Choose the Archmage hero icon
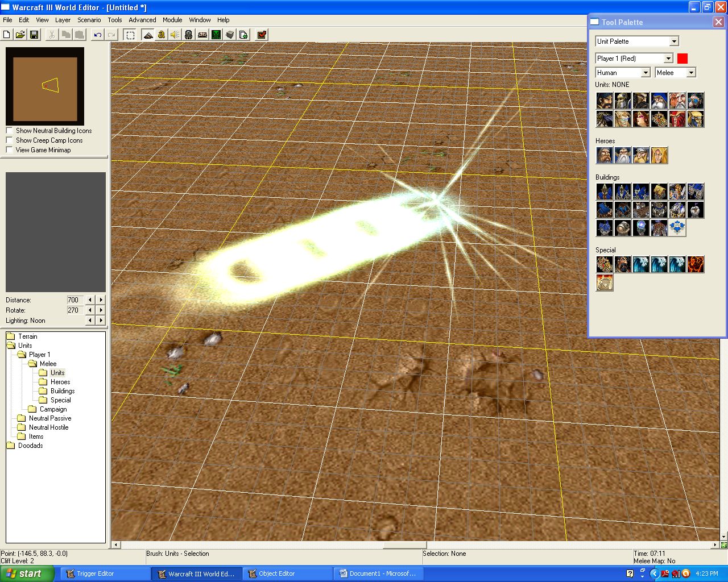 click(623, 155)
